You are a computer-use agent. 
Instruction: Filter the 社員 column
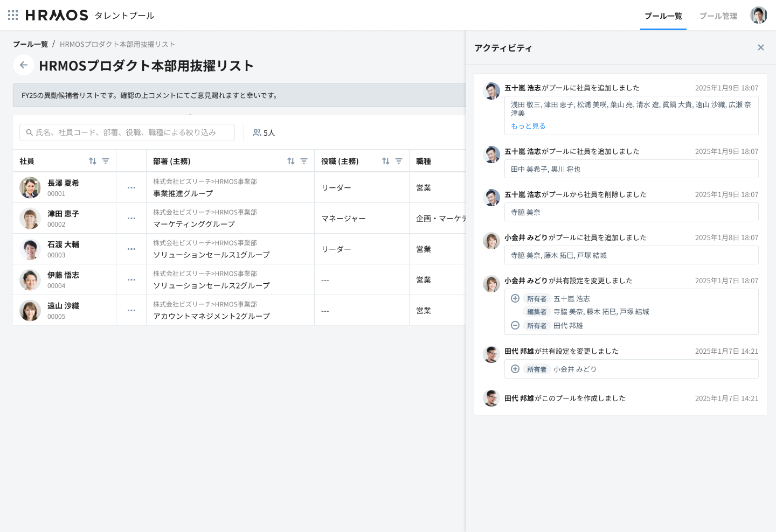[106, 161]
